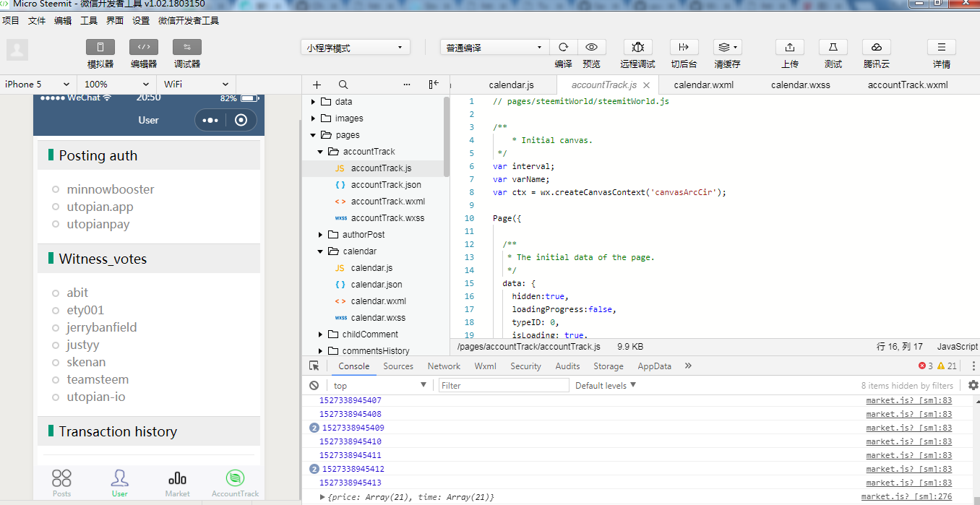Open the console context 'top' dropdown

(x=380, y=386)
